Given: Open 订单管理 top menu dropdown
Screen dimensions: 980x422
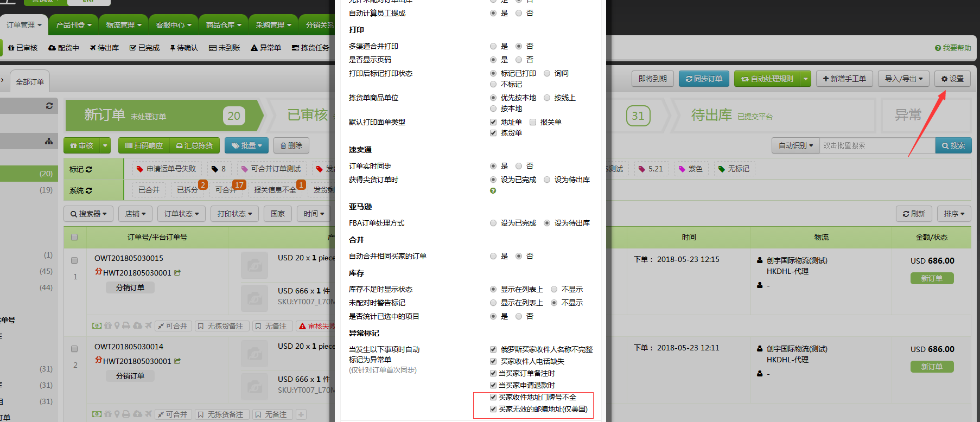Looking at the screenshot, I should tap(24, 25).
